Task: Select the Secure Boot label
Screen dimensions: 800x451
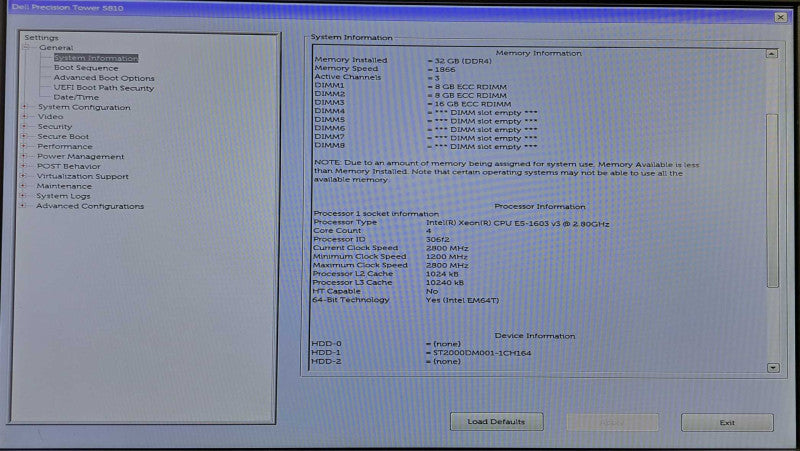Action: (x=63, y=137)
